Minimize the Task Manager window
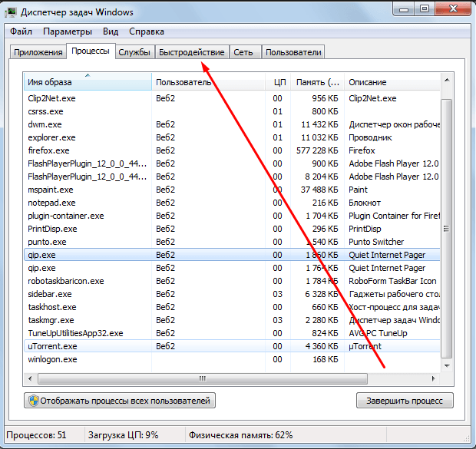The height and width of the screenshot is (449, 476). [403, 8]
